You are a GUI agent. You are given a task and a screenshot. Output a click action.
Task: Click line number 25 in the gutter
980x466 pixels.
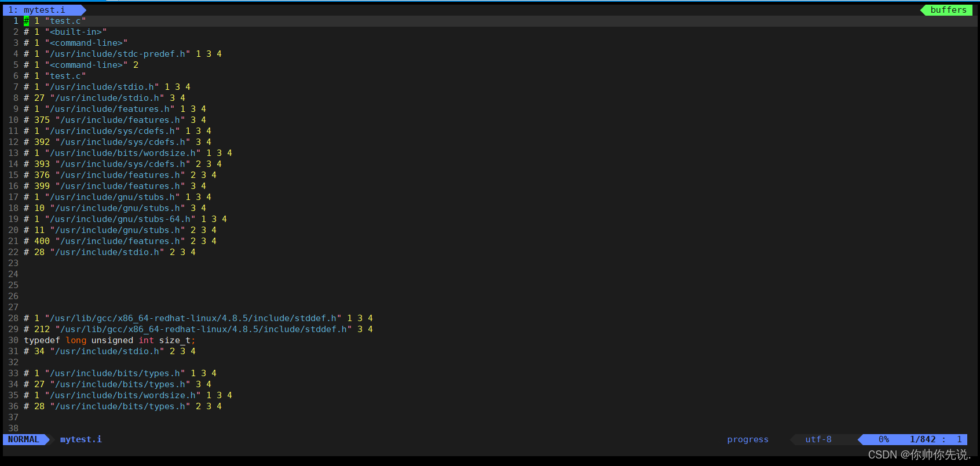13,285
